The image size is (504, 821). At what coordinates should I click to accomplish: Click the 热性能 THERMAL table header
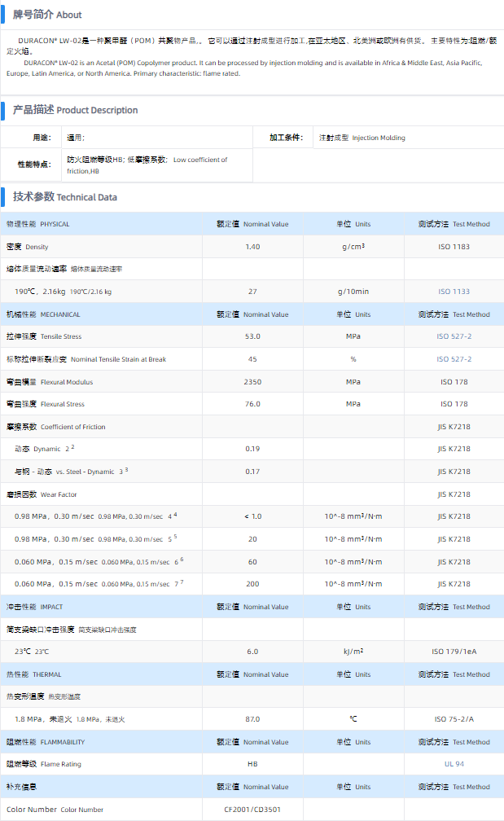[33, 674]
